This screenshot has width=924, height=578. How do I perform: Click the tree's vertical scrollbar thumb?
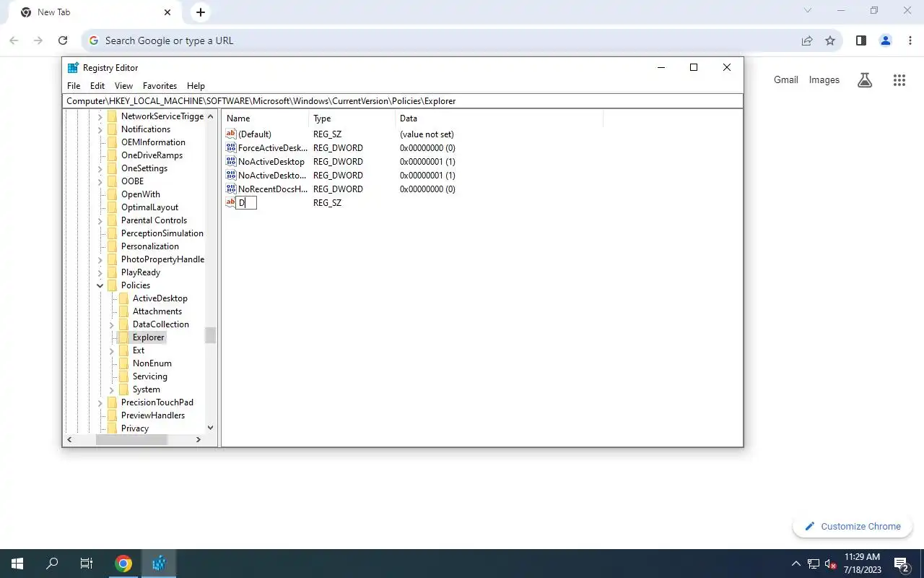[210, 335]
